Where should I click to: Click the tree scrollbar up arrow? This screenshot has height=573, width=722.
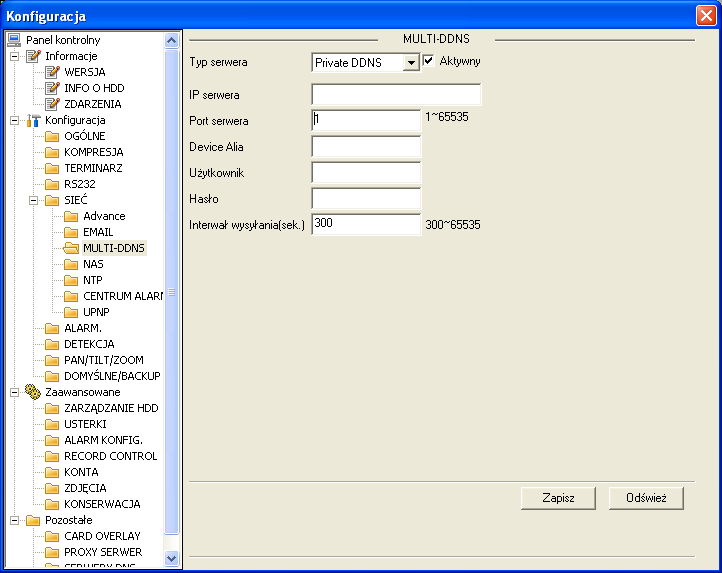(171, 41)
